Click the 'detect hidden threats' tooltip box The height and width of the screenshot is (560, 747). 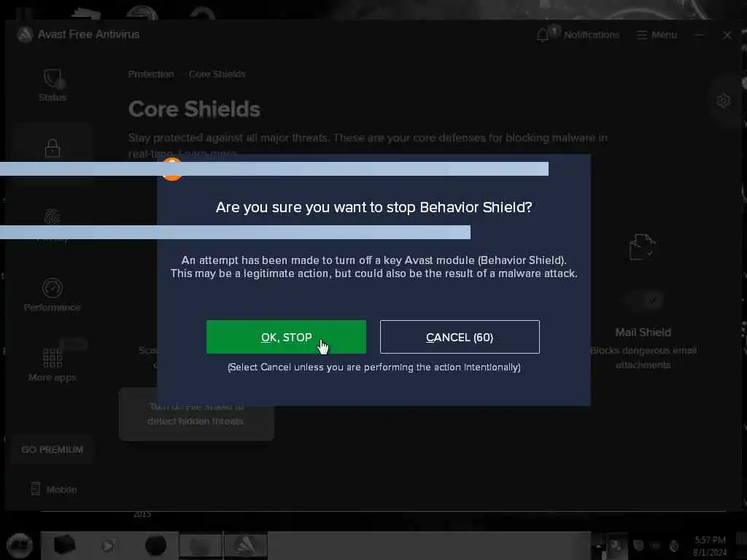pyautogui.click(x=196, y=414)
